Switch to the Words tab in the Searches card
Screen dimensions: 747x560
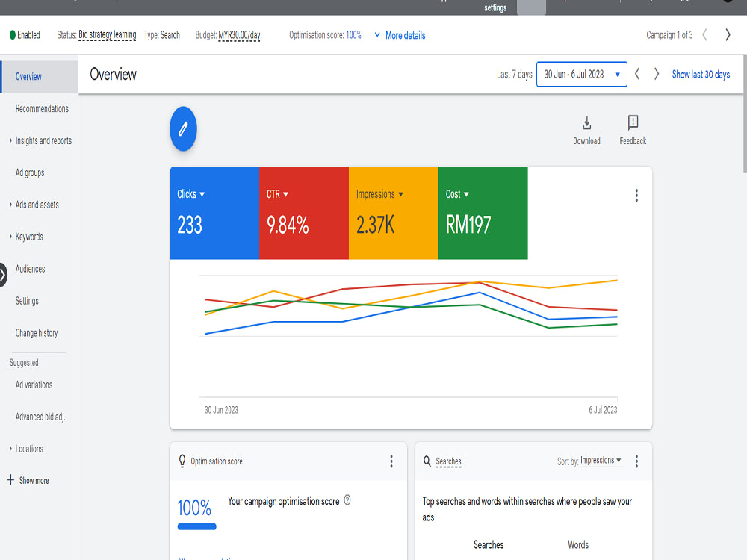tap(578, 544)
